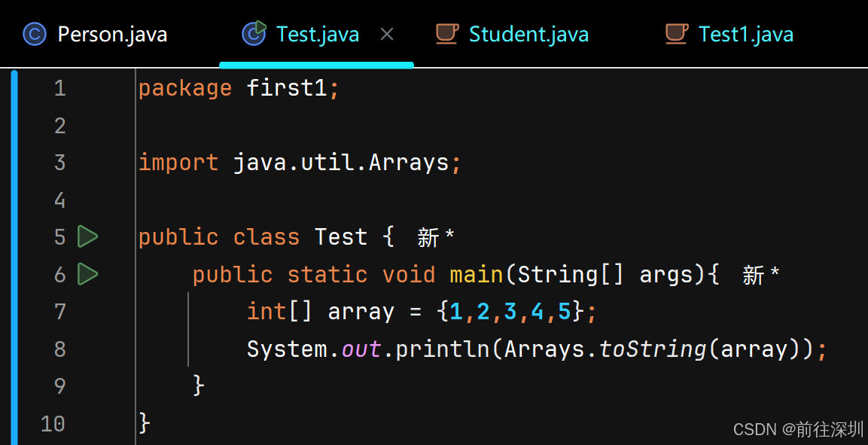Click the class name 'Test'

click(x=341, y=237)
